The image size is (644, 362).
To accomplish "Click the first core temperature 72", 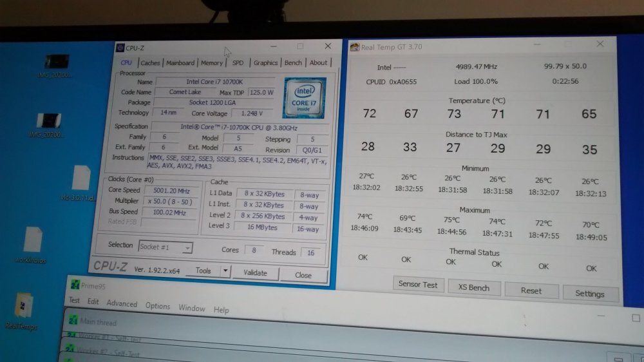I will [369, 113].
